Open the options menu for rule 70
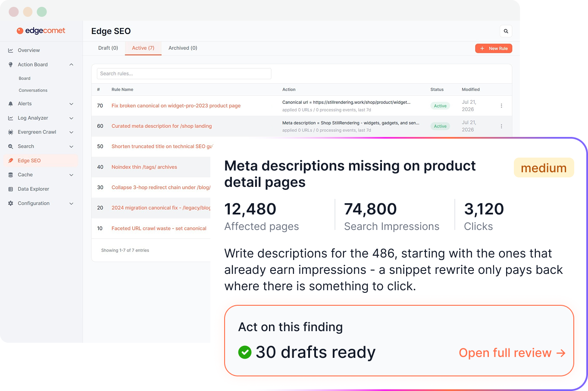588x391 pixels. tap(501, 106)
